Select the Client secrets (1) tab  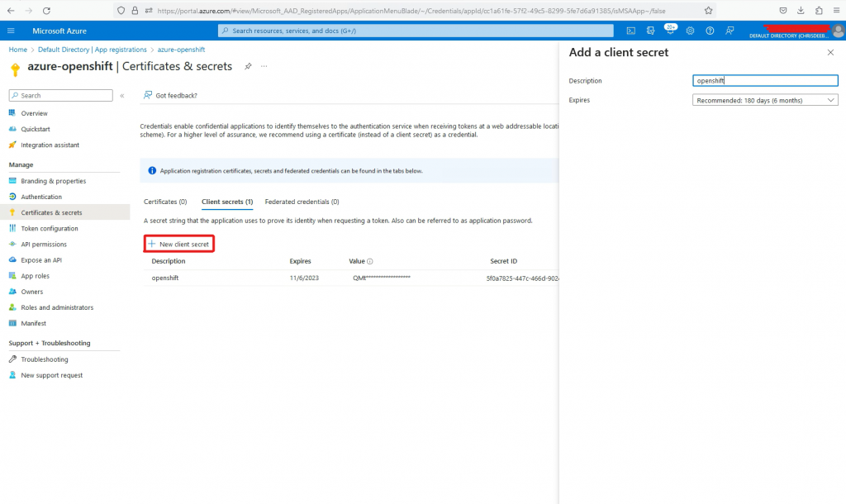point(227,202)
